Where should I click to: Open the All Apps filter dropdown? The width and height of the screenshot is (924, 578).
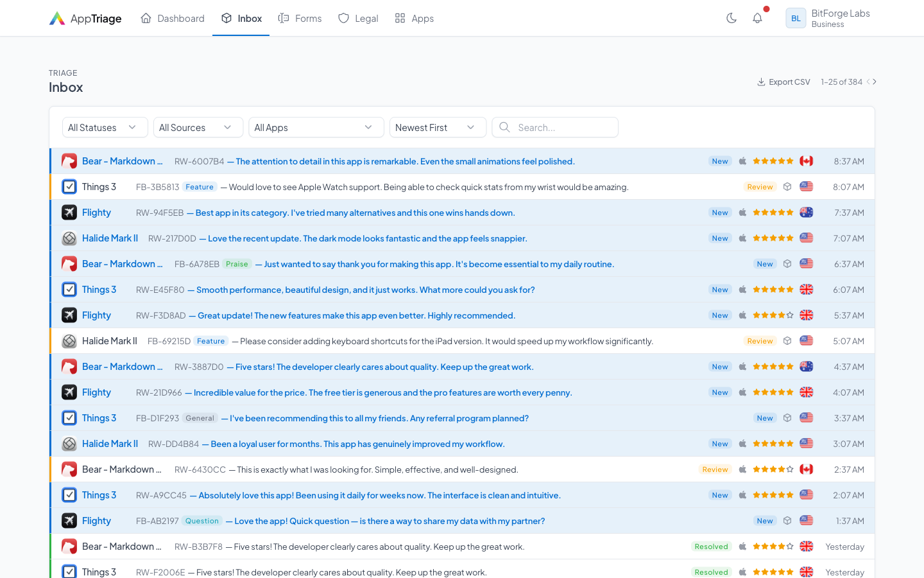point(316,127)
